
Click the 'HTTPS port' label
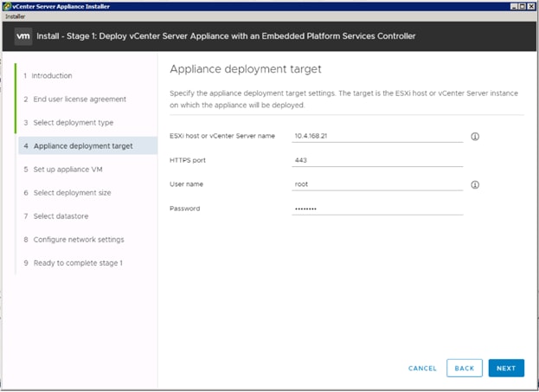click(x=188, y=160)
